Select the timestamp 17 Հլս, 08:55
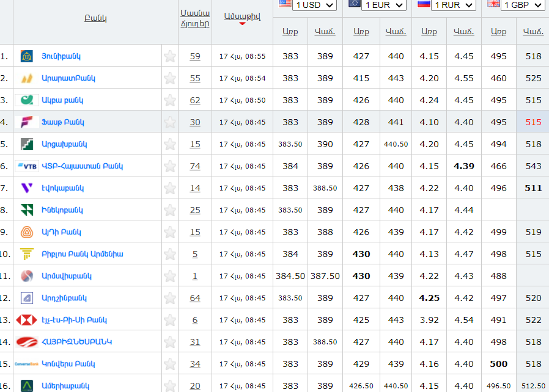Image resolution: width=549 pixels, height=392 pixels. point(242,56)
